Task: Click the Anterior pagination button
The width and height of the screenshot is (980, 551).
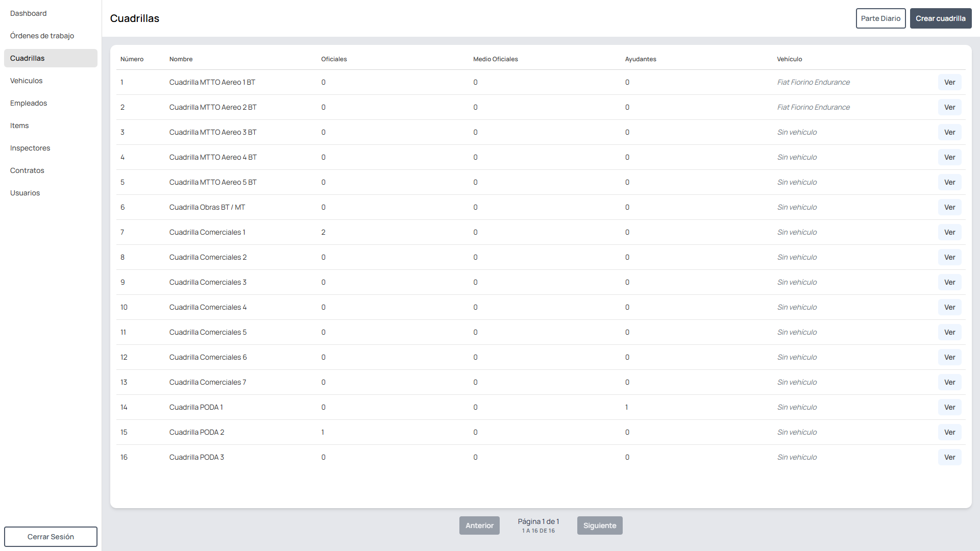Action: click(x=479, y=525)
